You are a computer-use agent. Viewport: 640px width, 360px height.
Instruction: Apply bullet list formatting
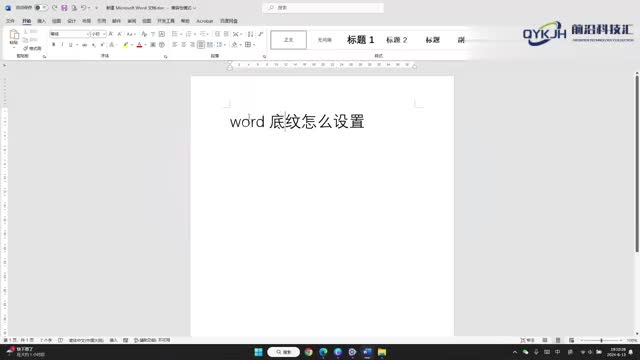coord(175,34)
